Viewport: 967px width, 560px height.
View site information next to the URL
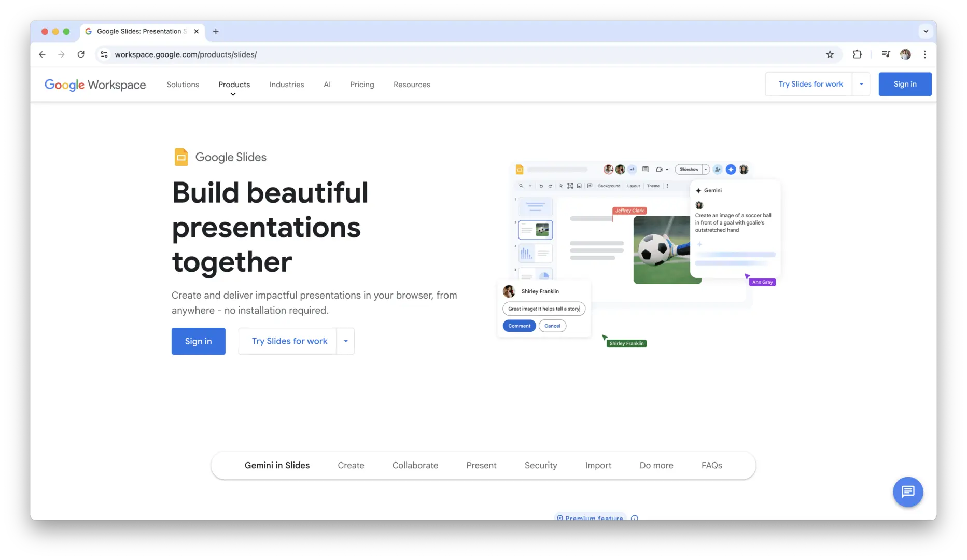tap(104, 54)
